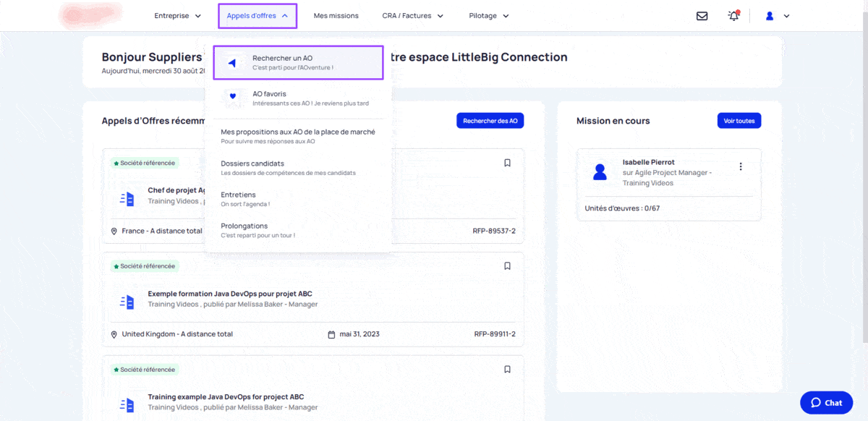Image resolution: width=868 pixels, height=421 pixels.
Task: Click the document icon of Training example offer
Action: (127, 404)
